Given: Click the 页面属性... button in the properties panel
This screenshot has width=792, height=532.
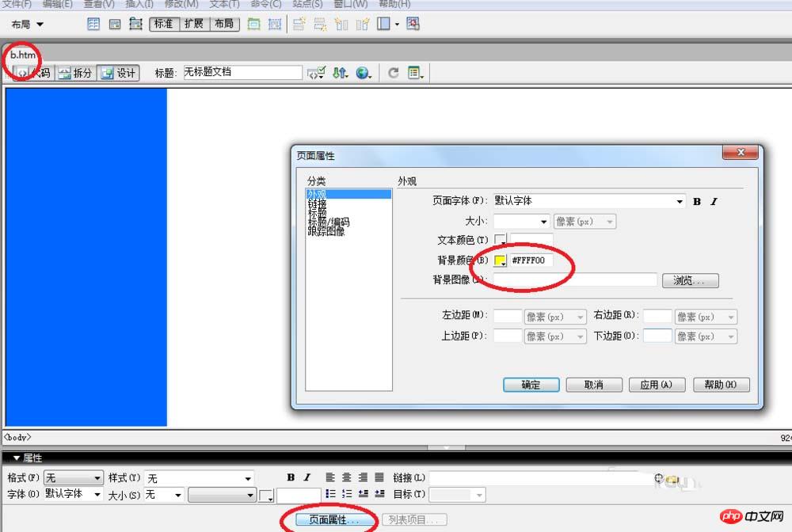Looking at the screenshot, I should click(336, 519).
